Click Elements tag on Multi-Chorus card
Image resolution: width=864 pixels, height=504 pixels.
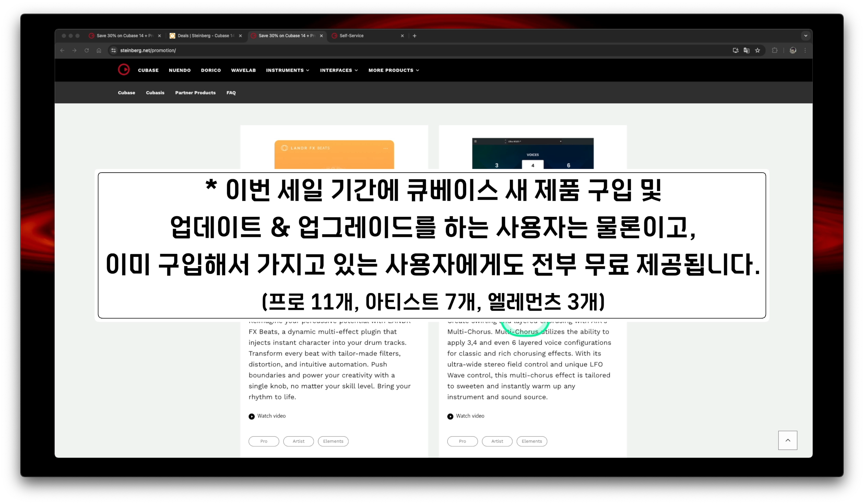[x=532, y=441]
